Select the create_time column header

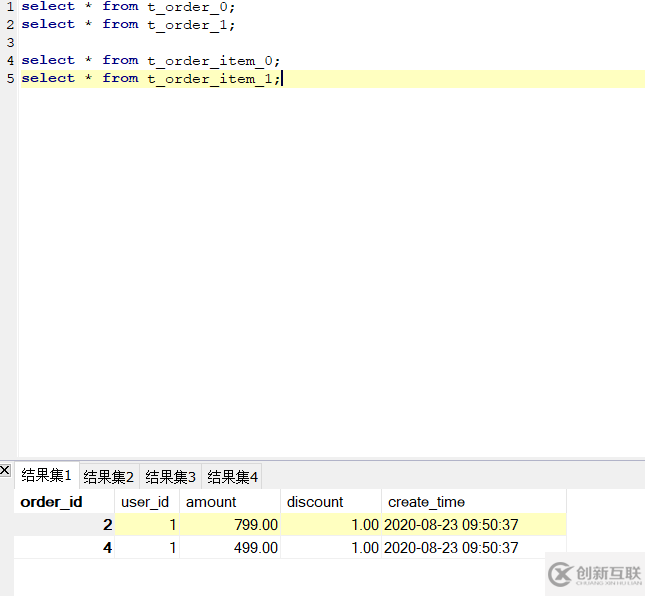(x=427, y=502)
